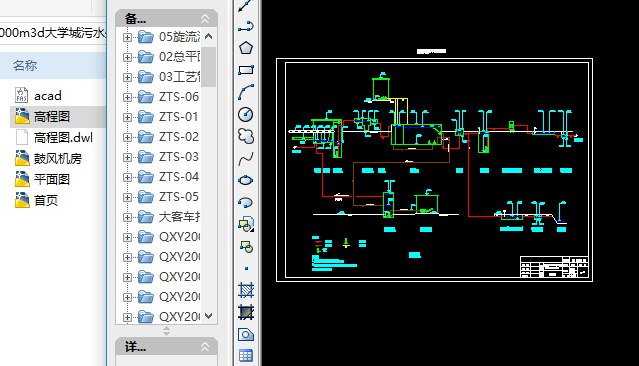Select the Polyline draw tool
639x366 pixels.
[246, 26]
